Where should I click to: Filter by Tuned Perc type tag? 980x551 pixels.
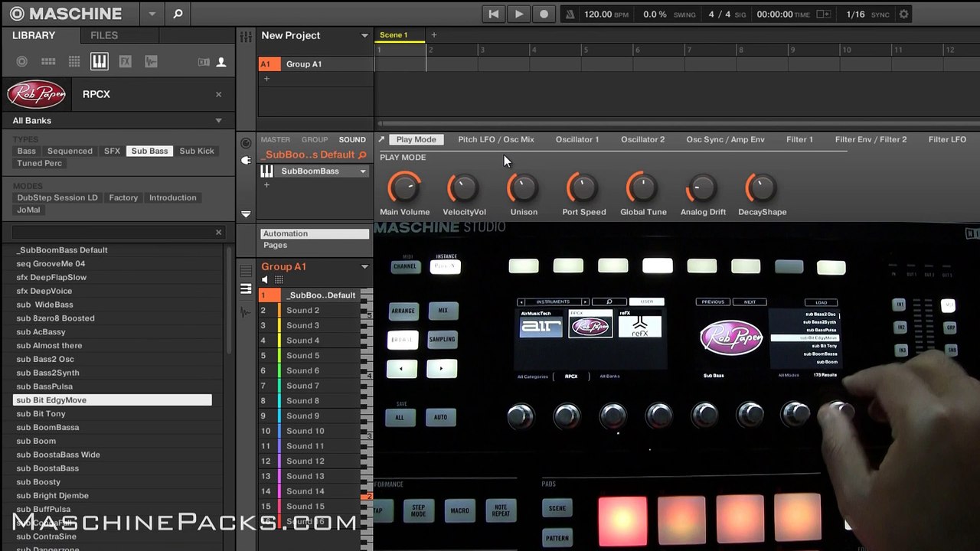pyautogui.click(x=40, y=163)
